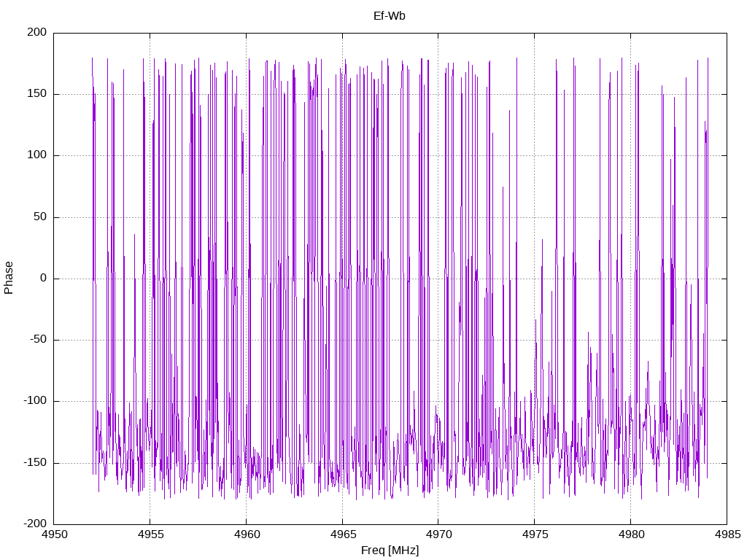Viewport: 747px width, 560px height.
Task: Click the -200 y-axis tick label
Action: pyautogui.click(x=36, y=524)
